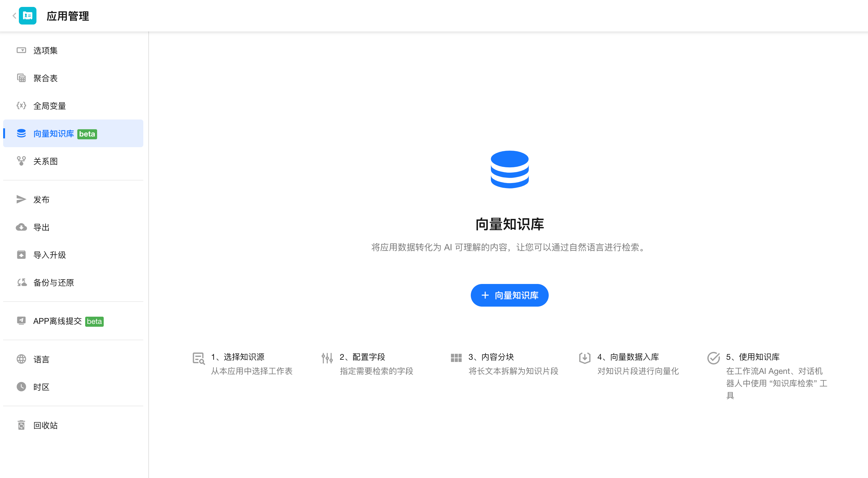The image size is (868, 478).
Task: Click the 回收站 trash icon
Action: (21, 425)
